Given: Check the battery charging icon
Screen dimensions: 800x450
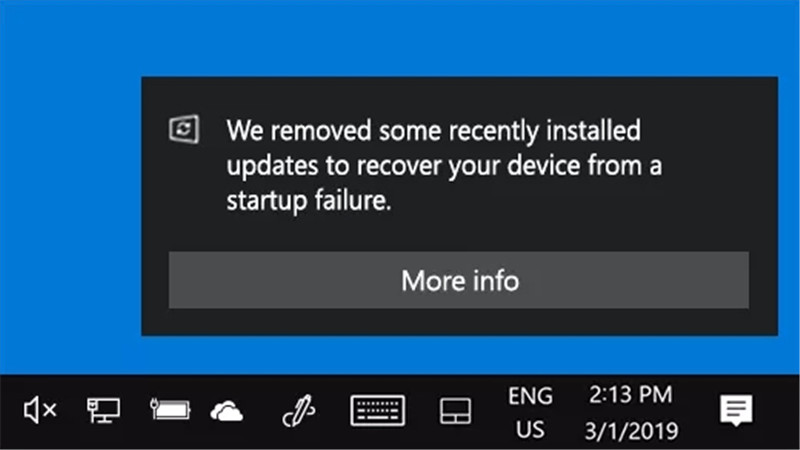Looking at the screenshot, I should coord(170,410).
